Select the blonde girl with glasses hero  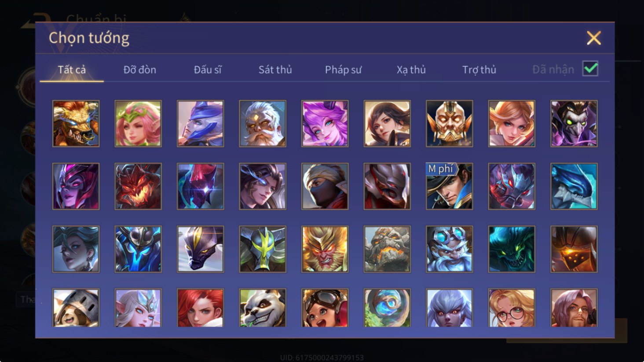pos(512,308)
